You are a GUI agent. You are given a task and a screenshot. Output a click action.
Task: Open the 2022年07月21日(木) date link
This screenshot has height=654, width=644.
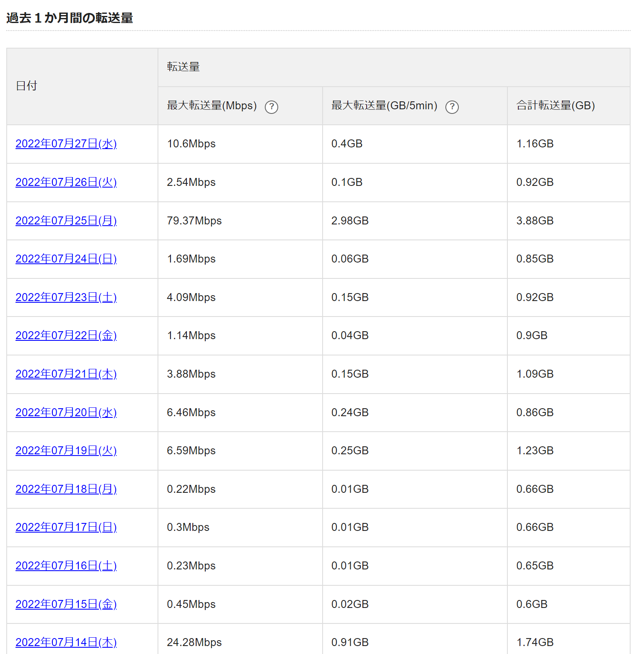[x=66, y=374]
